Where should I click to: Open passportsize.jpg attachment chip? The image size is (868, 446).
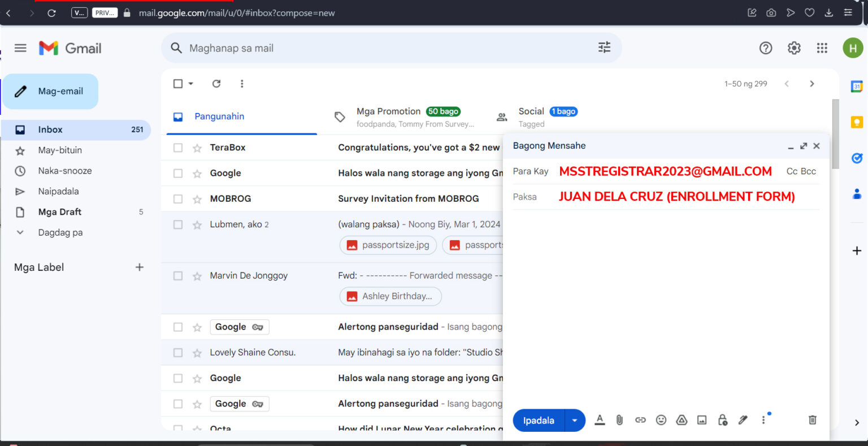pyautogui.click(x=388, y=245)
